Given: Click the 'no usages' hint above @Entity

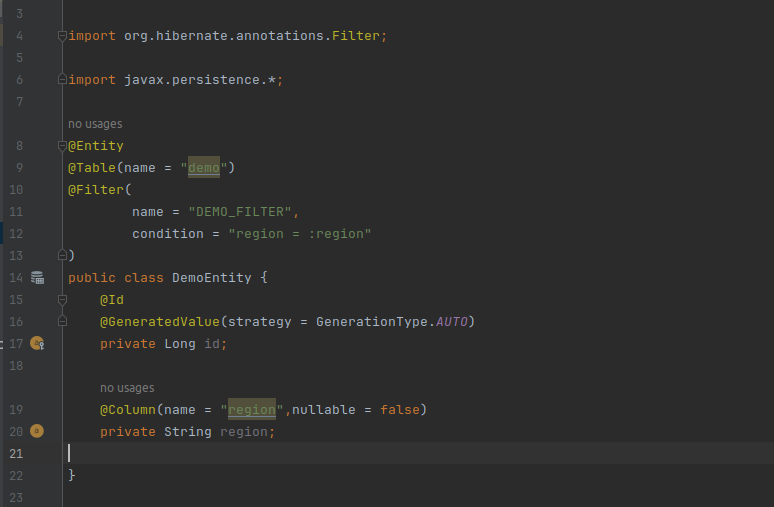Looking at the screenshot, I should (x=95, y=124).
